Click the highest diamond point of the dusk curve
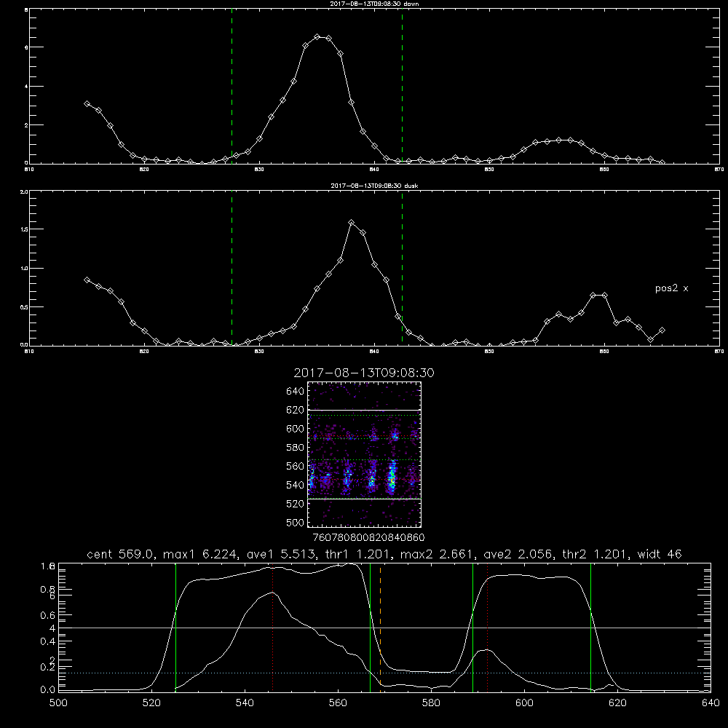The width and height of the screenshot is (728, 728). [352, 222]
